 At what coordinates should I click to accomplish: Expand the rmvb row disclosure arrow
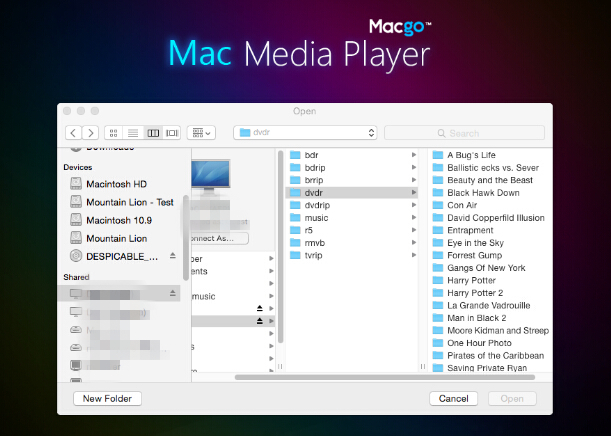click(x=414, y=243)
